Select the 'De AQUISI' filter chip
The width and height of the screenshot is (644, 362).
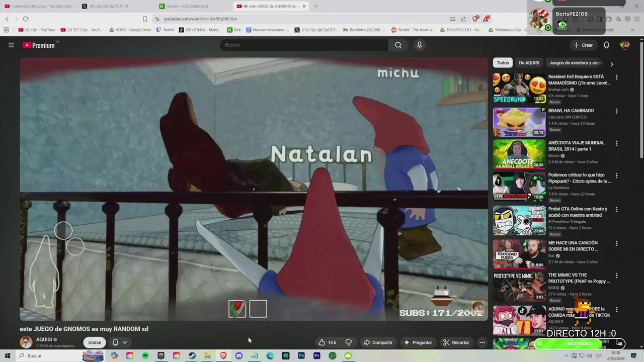[x=529, y=63]
